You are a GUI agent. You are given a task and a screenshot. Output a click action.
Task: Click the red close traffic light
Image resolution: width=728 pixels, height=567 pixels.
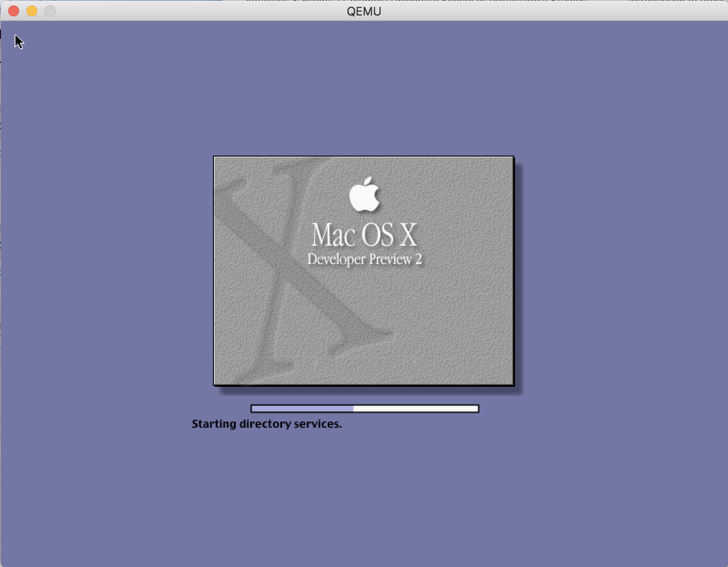(x=13, y=11)
